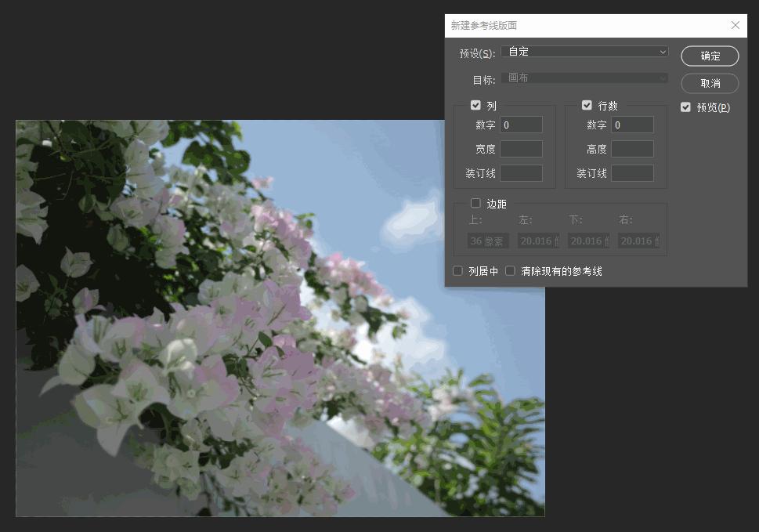Check the 列居中 center columns option
The image size is (759, 532).
pyautogui.click(x=457, y=270)
